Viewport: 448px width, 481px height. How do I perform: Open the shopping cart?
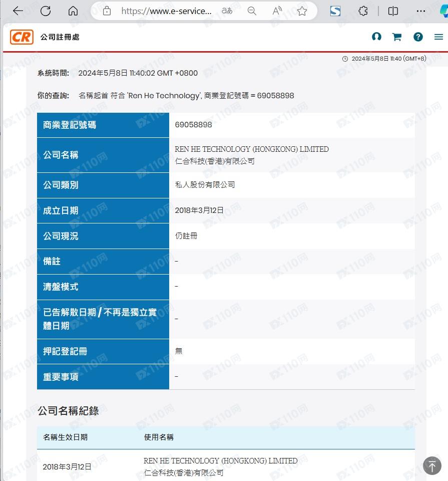(x=397, y=37)
